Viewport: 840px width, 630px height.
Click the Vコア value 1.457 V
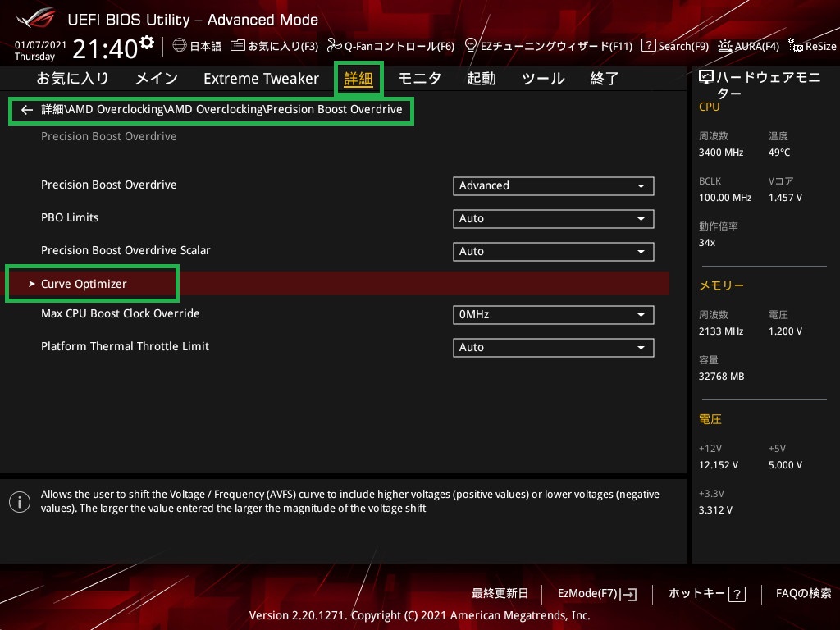click(785, 198)
